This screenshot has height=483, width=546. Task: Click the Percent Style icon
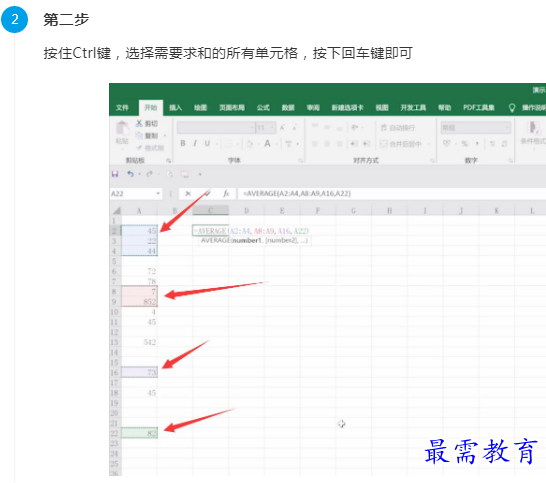(x=465, y=143)
